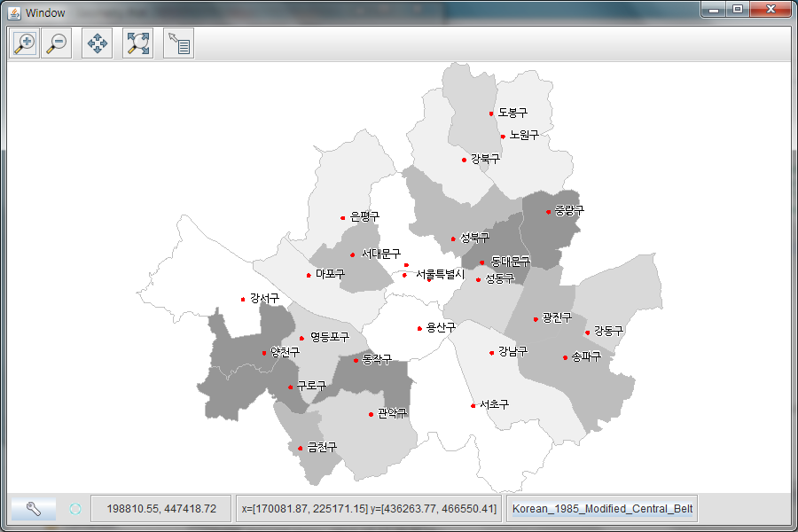Select the Feature Info query tool
Viewport: 798px width, 532px height.
[179, 43]
